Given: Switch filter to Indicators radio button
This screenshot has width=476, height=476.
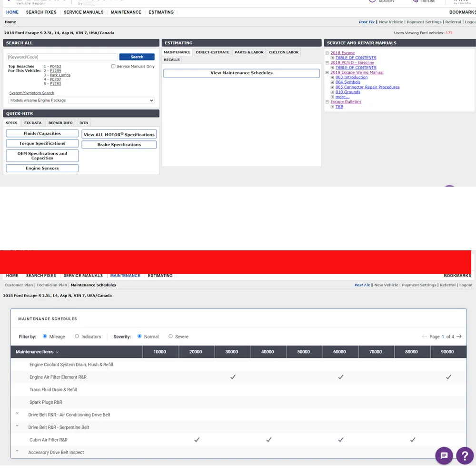Looking at the screenshot, I should (x=77, y=337).
